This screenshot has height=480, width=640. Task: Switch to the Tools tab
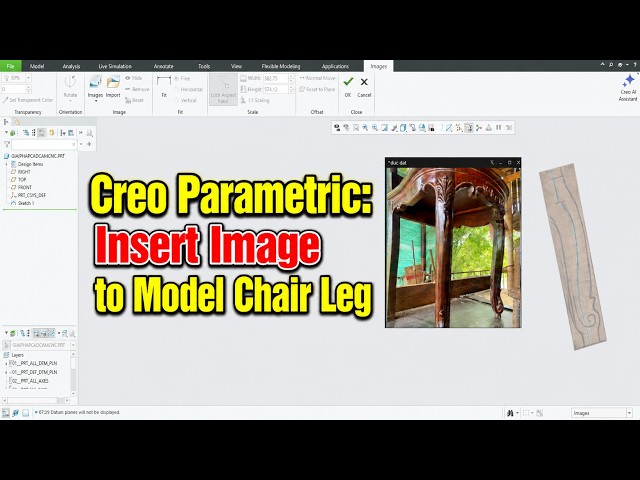coord(204,66)
